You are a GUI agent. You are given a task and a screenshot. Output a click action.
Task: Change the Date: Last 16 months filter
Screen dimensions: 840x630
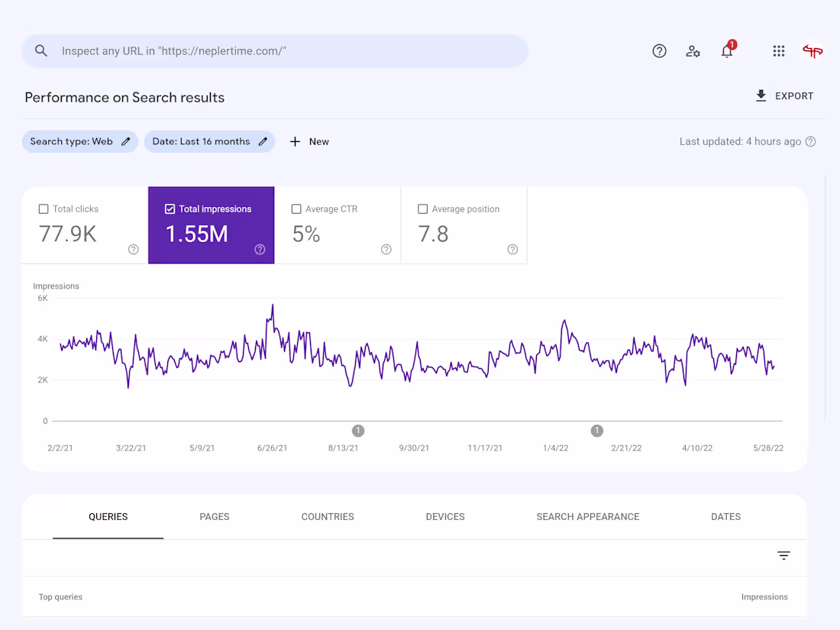263,141
